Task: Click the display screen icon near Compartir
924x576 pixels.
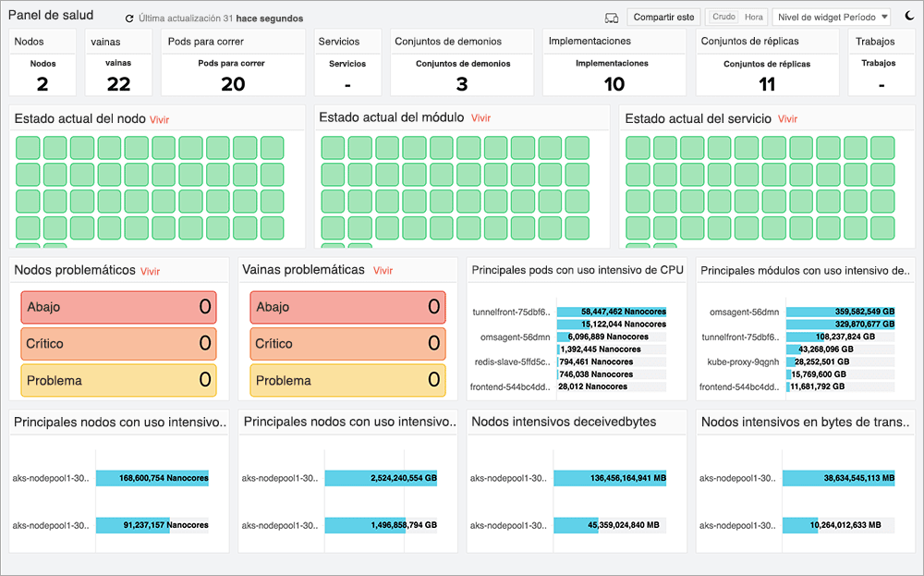Action: click(611, 18)
